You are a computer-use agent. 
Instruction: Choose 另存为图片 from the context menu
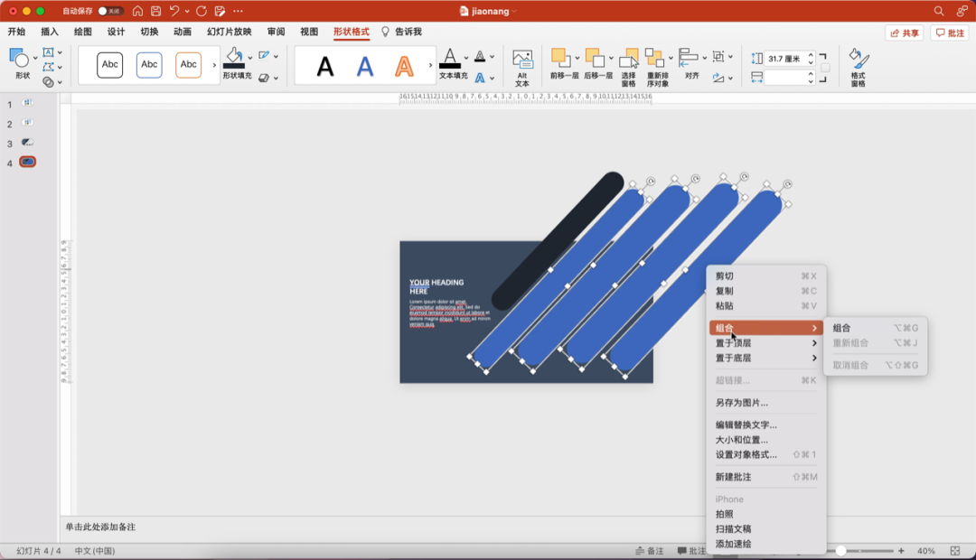click(766, 403)
